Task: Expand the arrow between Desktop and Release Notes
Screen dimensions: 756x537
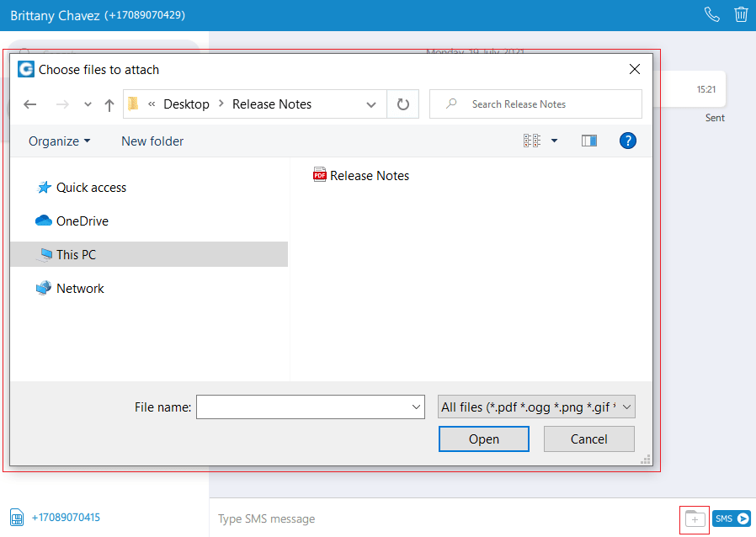Action: coord(221,104)
